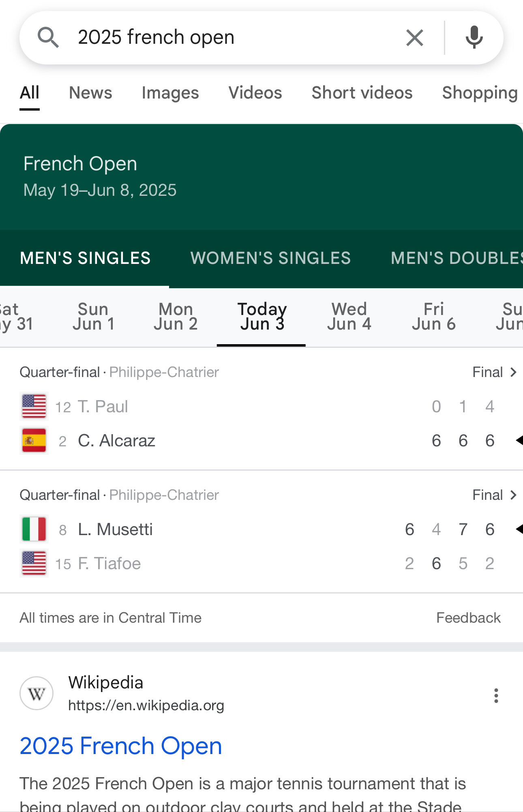
Task: Tap the USA flag beside F. Tiafoe
Action: click(34, 563)
